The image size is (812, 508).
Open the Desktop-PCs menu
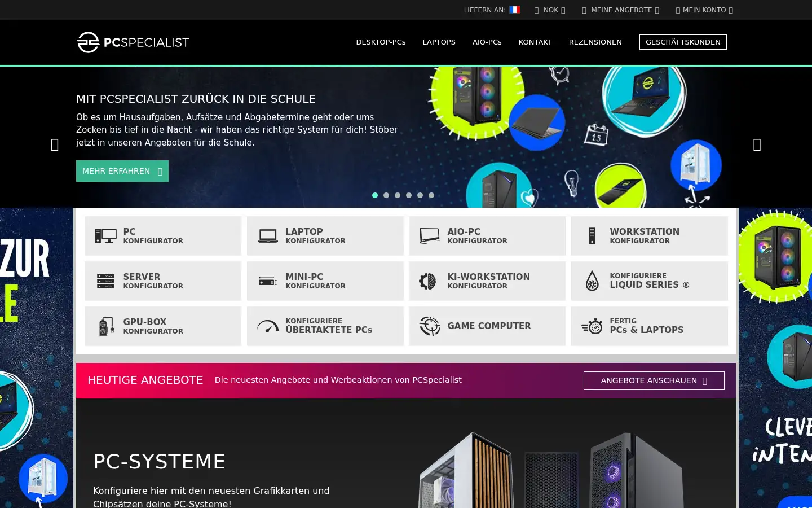click(381, 42)
